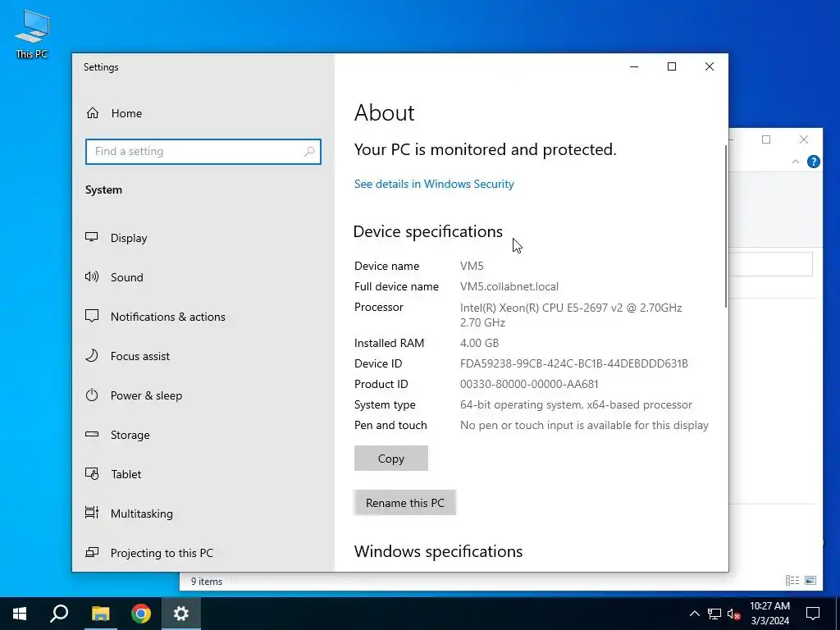840x630 pixels.
Task: Show hidden system tray icons
Action: pos(694,614)
